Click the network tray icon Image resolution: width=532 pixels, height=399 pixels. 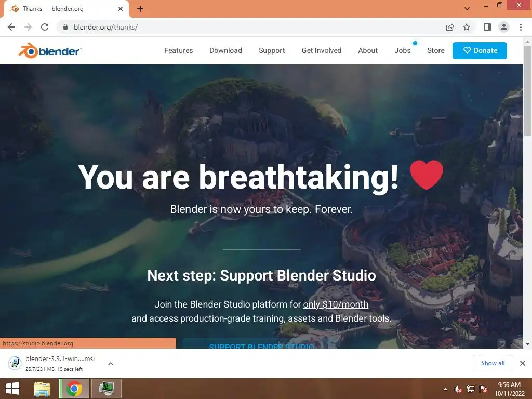click(471, 389)
